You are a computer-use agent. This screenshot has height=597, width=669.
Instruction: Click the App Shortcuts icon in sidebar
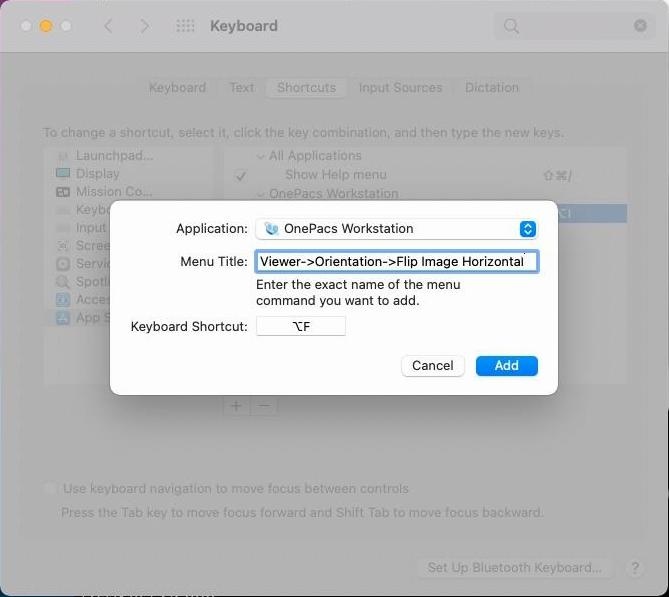[63, 317]
